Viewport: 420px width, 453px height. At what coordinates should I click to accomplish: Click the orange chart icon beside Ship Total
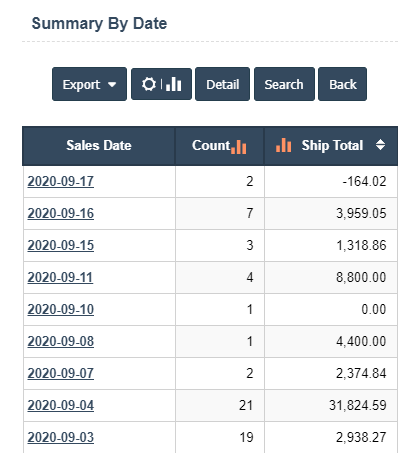pyautogui.click(x=284, y=145)
